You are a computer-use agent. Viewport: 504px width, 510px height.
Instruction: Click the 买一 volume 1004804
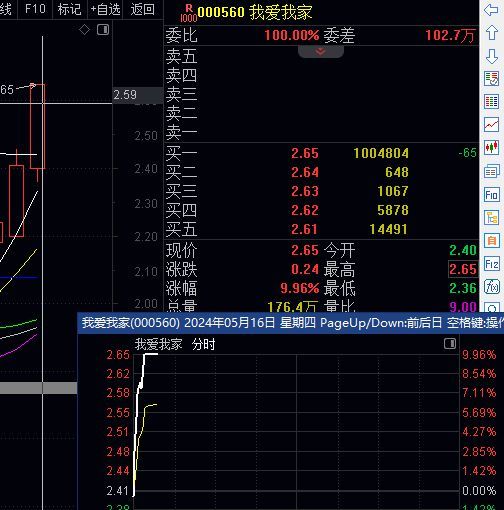tap(381, 153)
